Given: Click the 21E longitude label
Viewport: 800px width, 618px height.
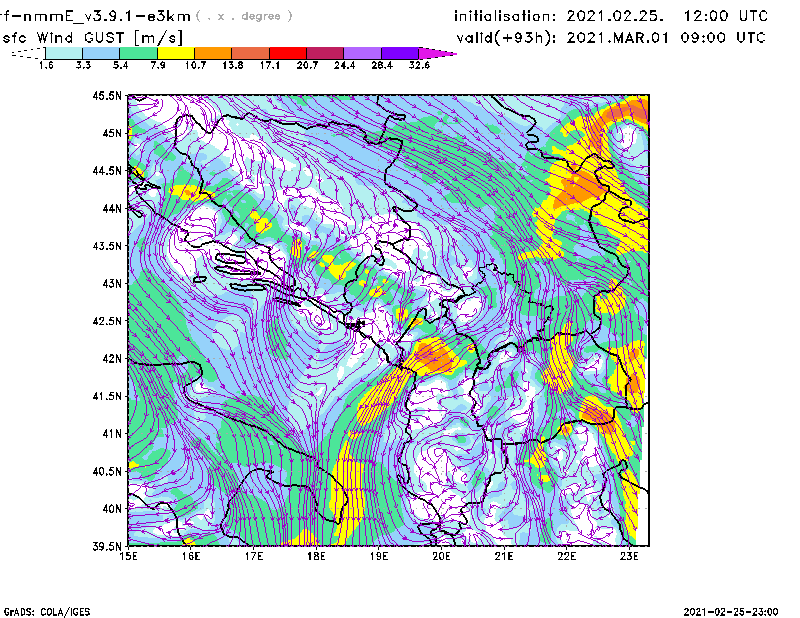Looking at the screenshot, I should [504, 556].
